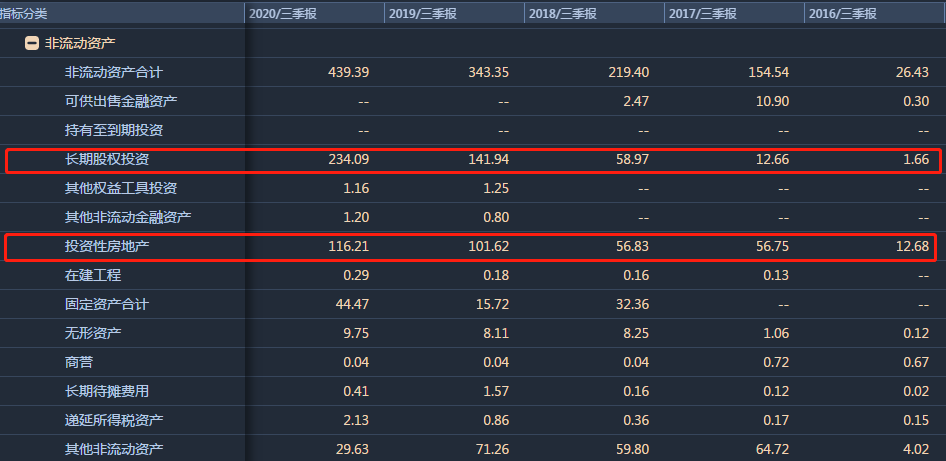Select the 投资性房地产 row label
946x461 pixels.
pos(107,246)
